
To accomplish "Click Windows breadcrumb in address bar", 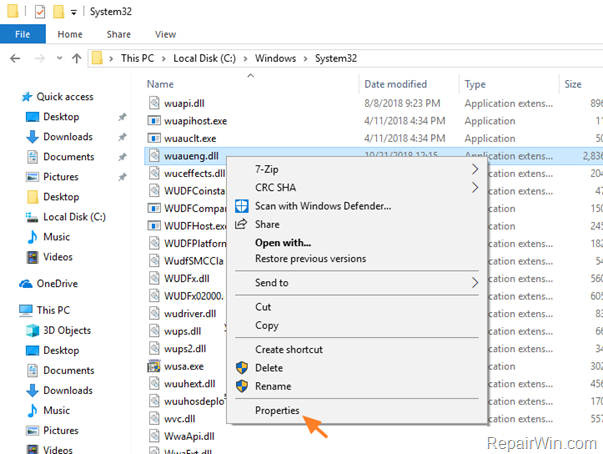I will (x=275, y=58).
